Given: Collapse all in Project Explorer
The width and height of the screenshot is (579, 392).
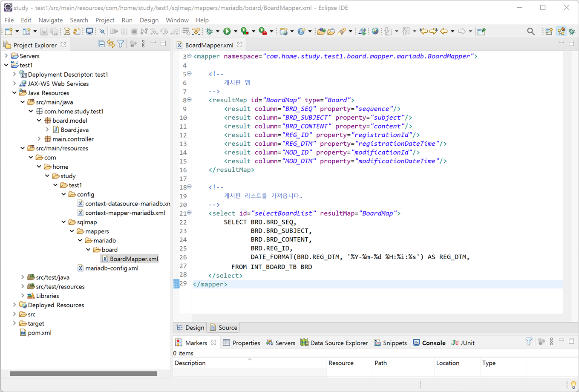Looking at the screenshot, I should [x=101, y=44].
